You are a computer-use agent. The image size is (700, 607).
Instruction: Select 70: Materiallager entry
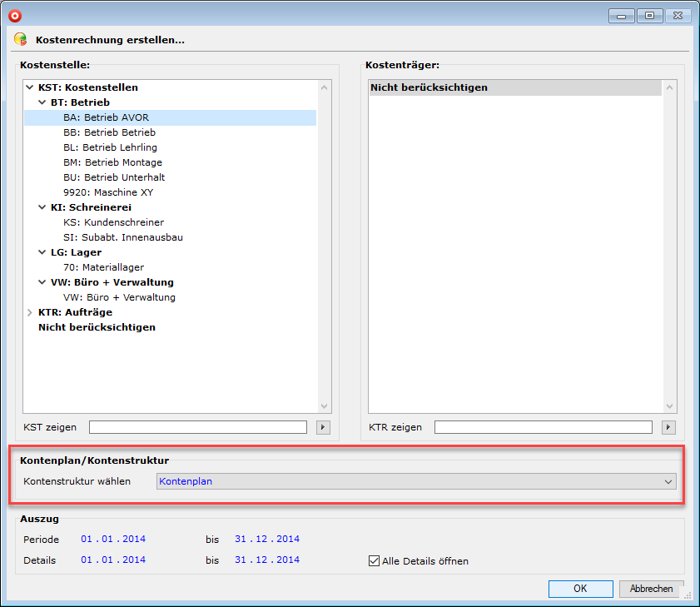[x=103, y=267]
